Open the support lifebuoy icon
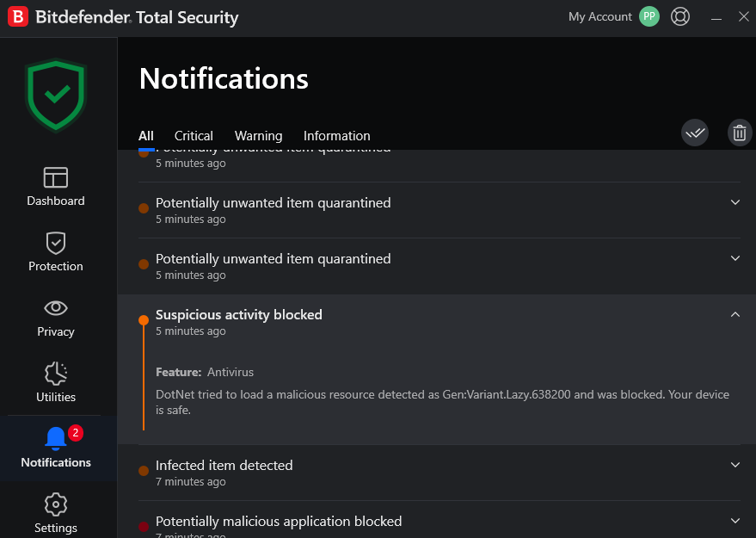 click(680, 16)
